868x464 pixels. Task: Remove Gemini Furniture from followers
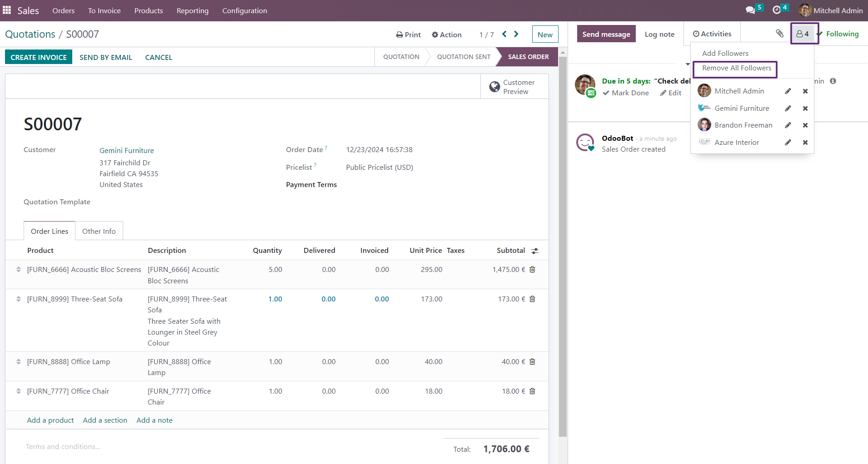pyautogui.click(x=805, y=109)
